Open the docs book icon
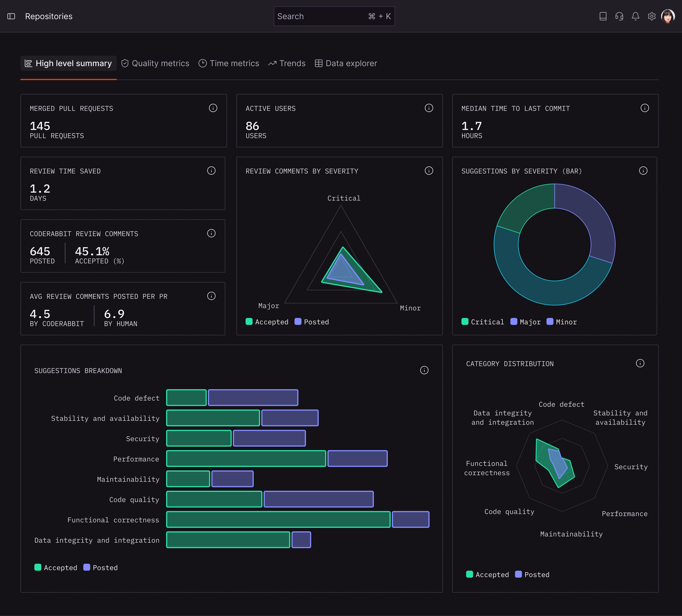This screenshot has width=682, height=616. pyautogui.click(x=603, y=16)
